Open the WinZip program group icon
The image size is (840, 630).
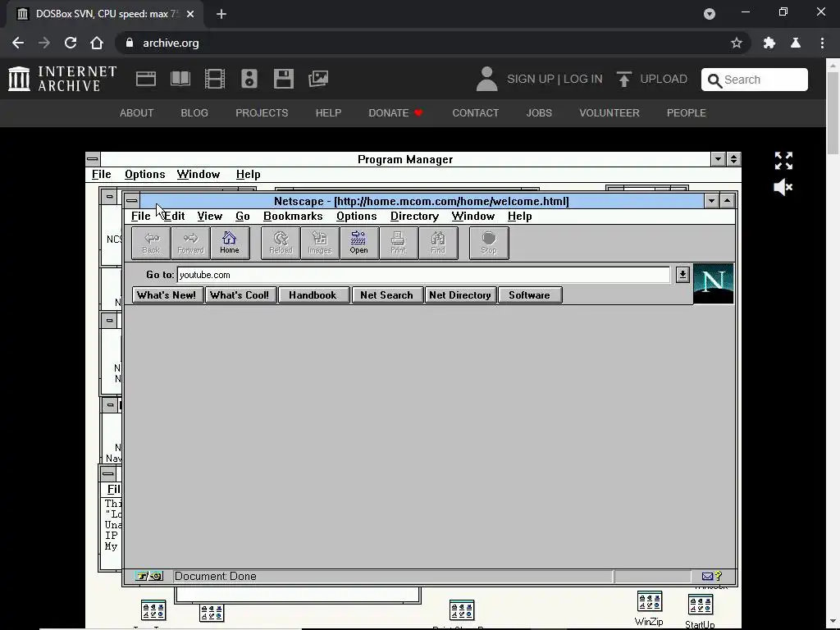coord(650,609)
